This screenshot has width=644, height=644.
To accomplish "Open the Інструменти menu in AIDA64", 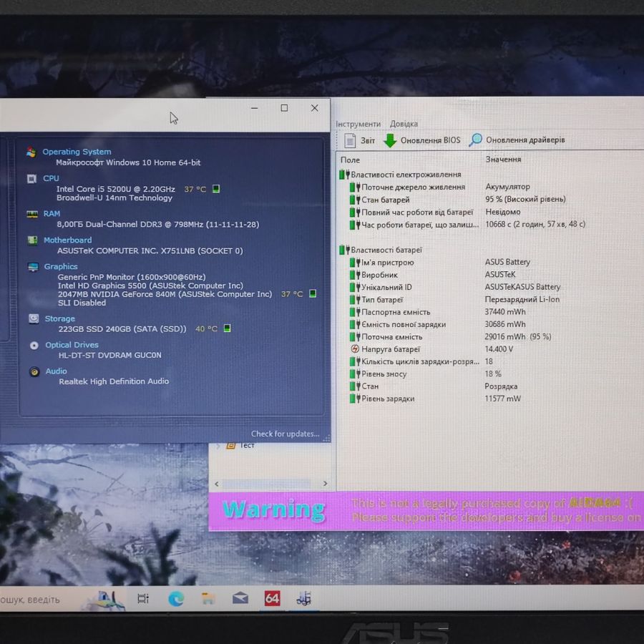I will click(358, 124).
